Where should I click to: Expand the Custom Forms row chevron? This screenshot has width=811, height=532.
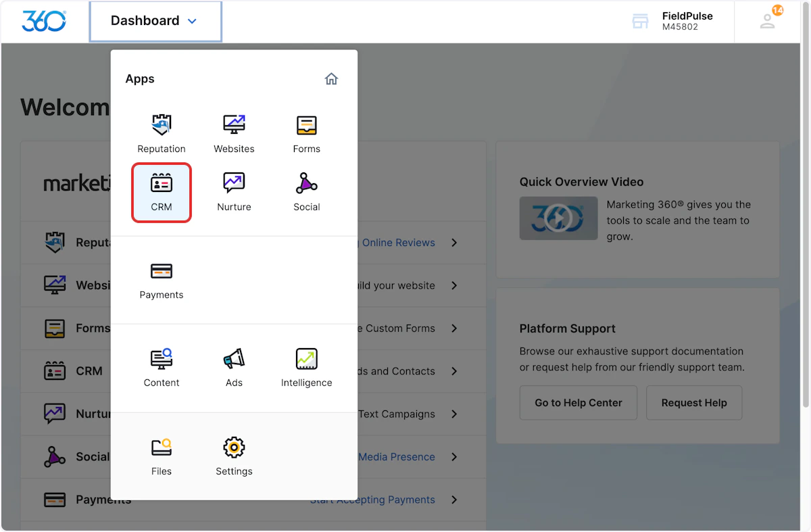(x=454, y=329)
